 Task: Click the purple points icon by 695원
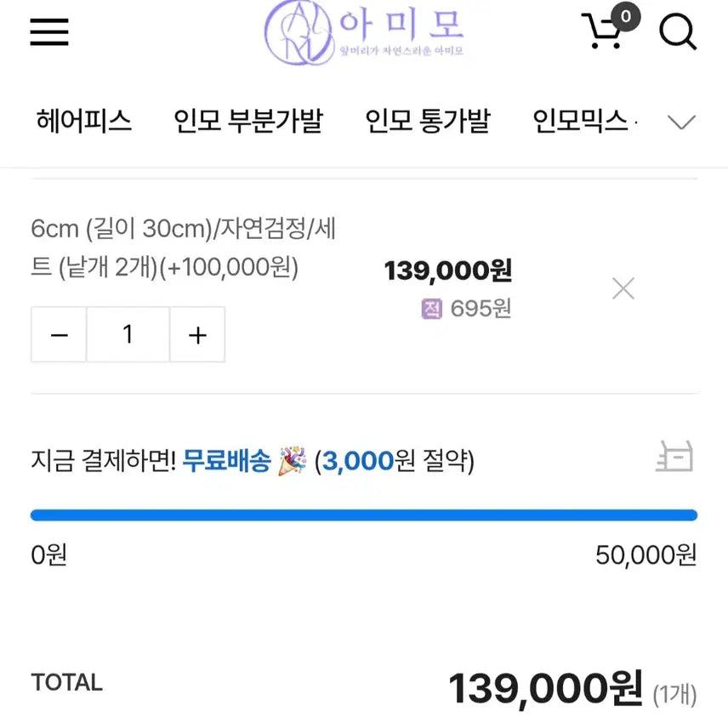click(432, 309)
